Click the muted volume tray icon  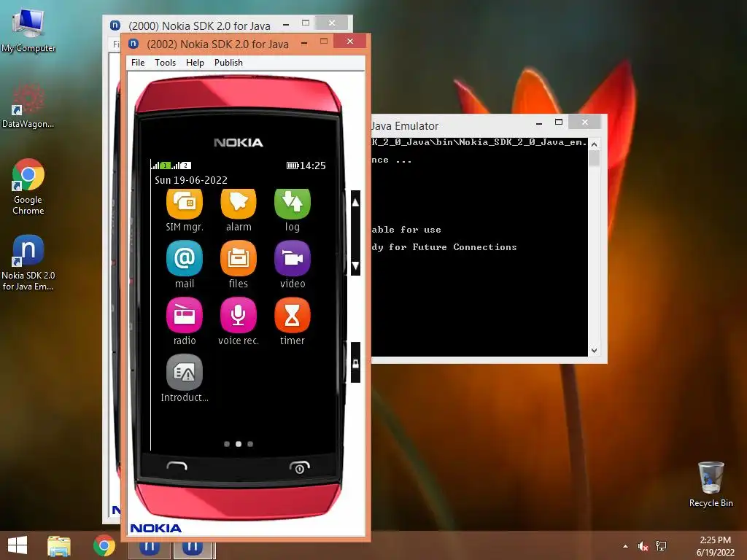click(x=643, y=546)
